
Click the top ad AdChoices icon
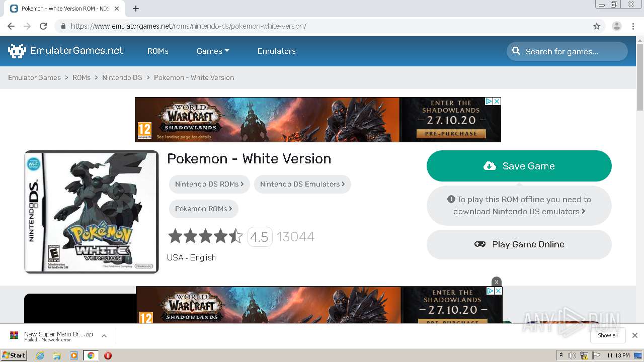coord(489,101)
